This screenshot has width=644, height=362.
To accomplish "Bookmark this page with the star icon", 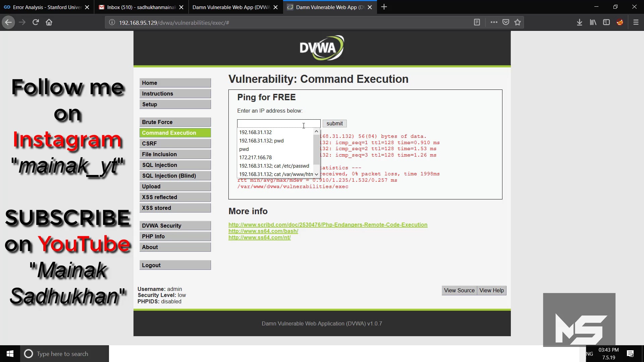I will pyautogui.click(x=518, y=22).
